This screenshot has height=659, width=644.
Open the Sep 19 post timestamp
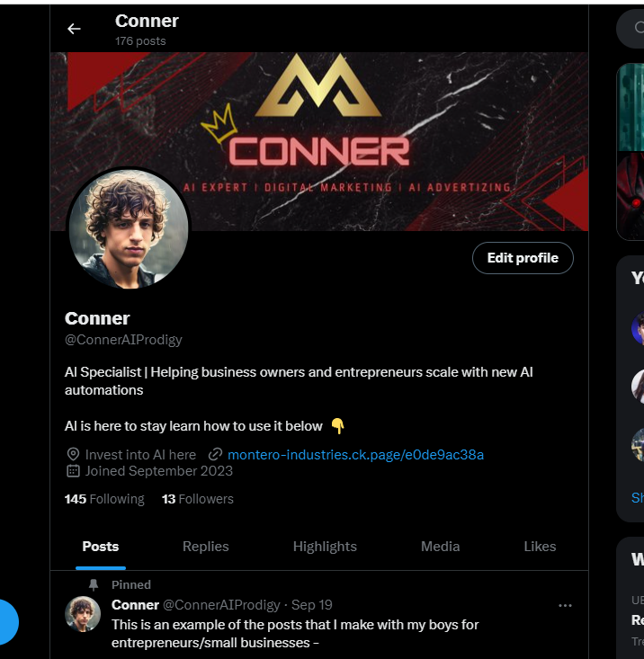(x=311, y=605)
